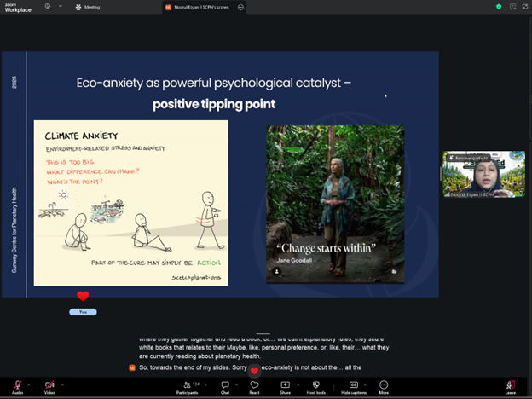This screenshot has width=532, height=399.
Task: Open Host tools shield icon
Action: click(316, 385)
